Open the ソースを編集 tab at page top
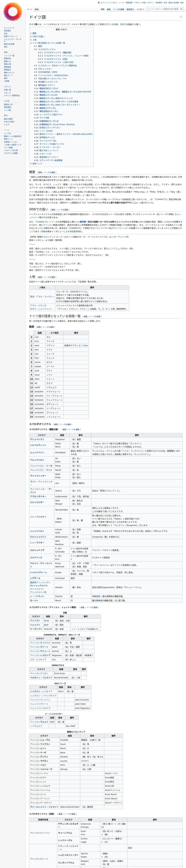 [x=118, y=9]
